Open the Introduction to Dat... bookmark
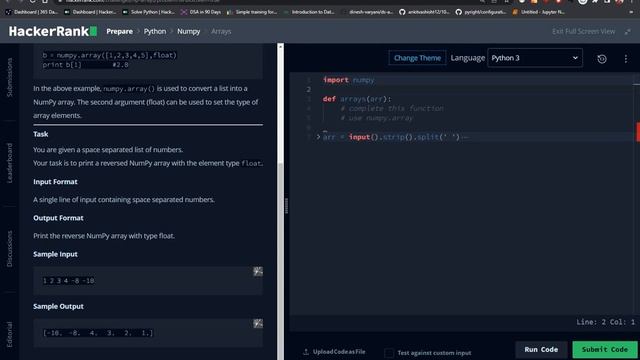Image resolution: width=640 pixels, height=360 pixels. [309, 12]
